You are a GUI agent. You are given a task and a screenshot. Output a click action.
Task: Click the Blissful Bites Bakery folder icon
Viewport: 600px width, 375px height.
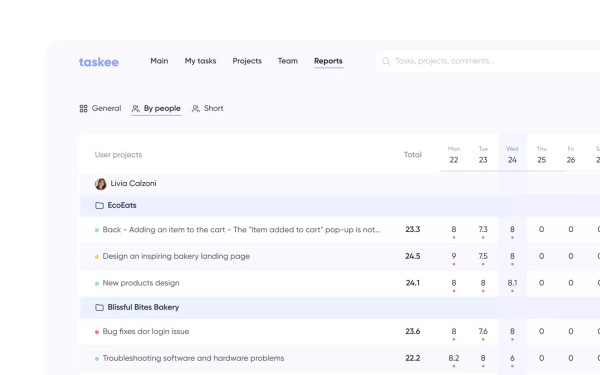coord(99,307)
